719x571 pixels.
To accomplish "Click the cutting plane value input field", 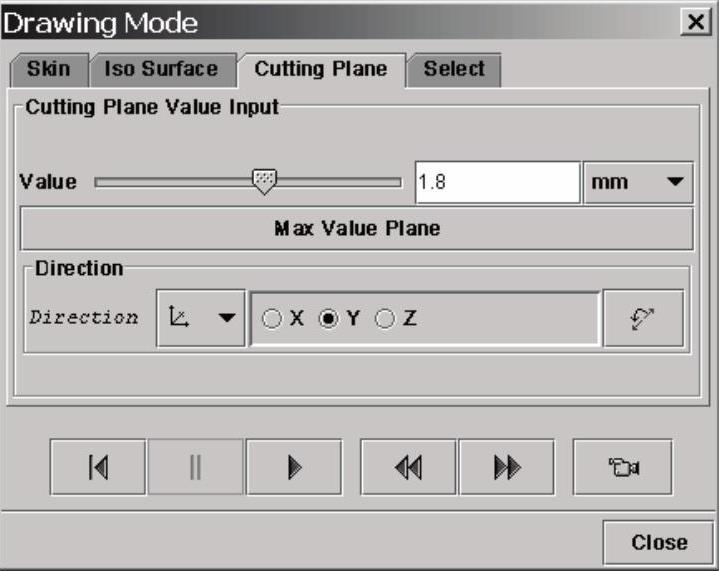I will point(496,182).
